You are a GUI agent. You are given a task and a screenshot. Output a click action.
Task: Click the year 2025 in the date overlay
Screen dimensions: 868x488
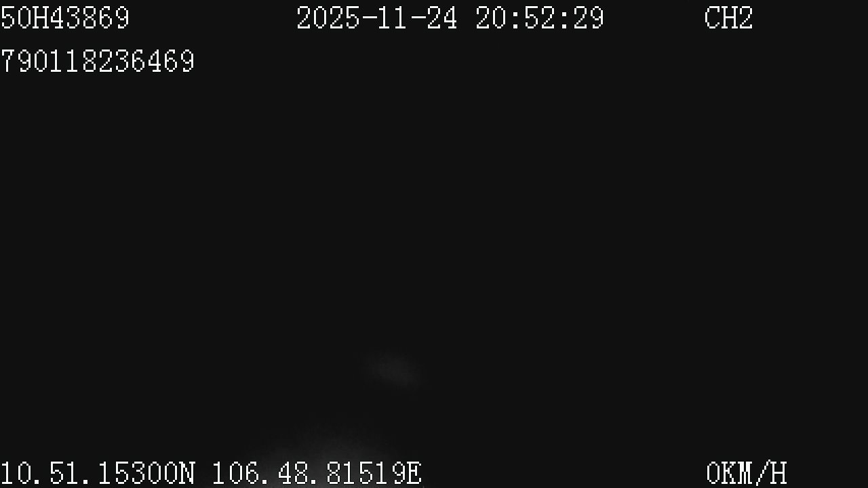[328, 18]
